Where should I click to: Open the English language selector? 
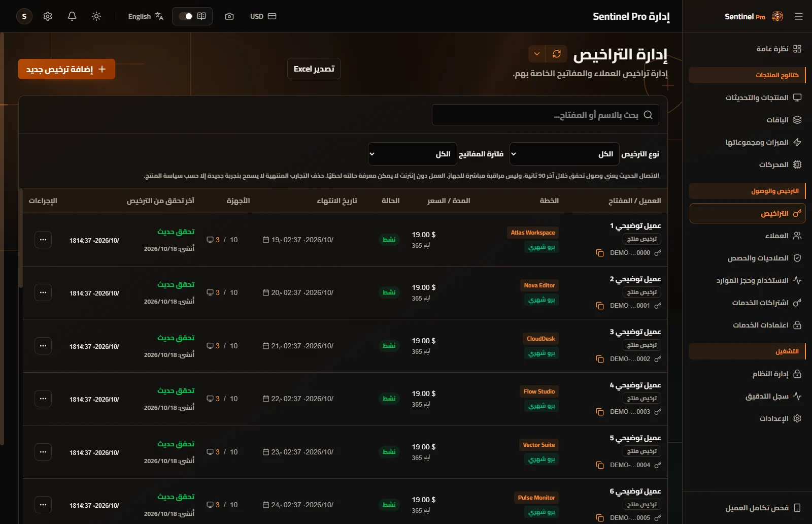tap(146, 16)
